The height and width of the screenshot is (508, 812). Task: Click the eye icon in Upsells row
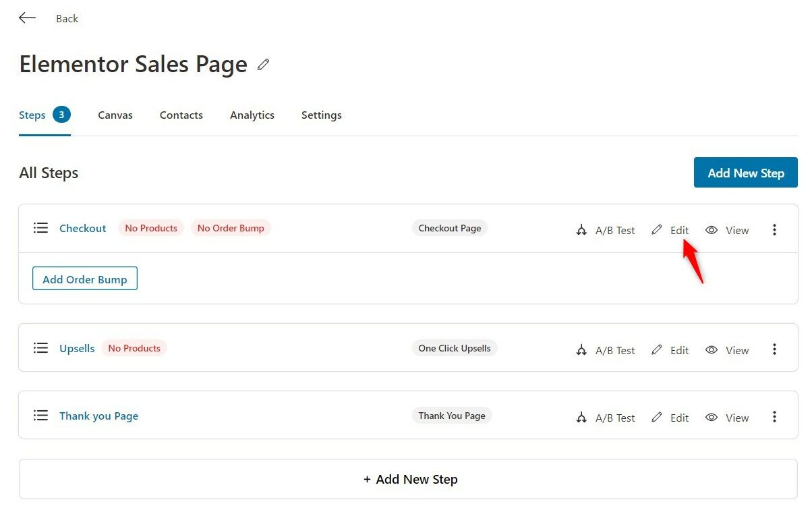click(x=712, y=350)
